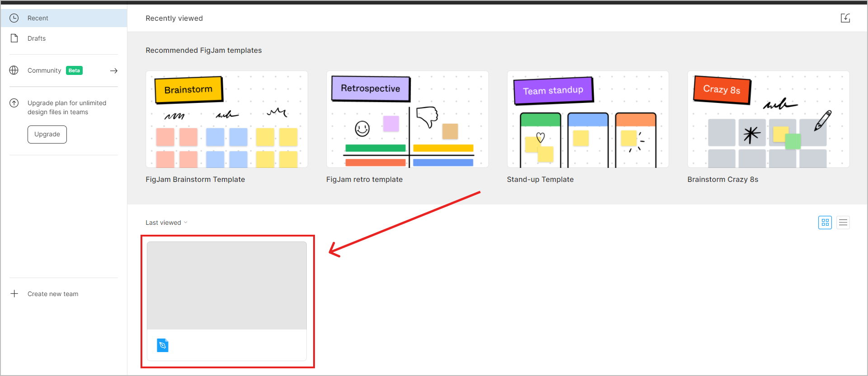Viewport: 868px width, 376px height.
Task: Click the Upgrade button
Action: [47, 135]
